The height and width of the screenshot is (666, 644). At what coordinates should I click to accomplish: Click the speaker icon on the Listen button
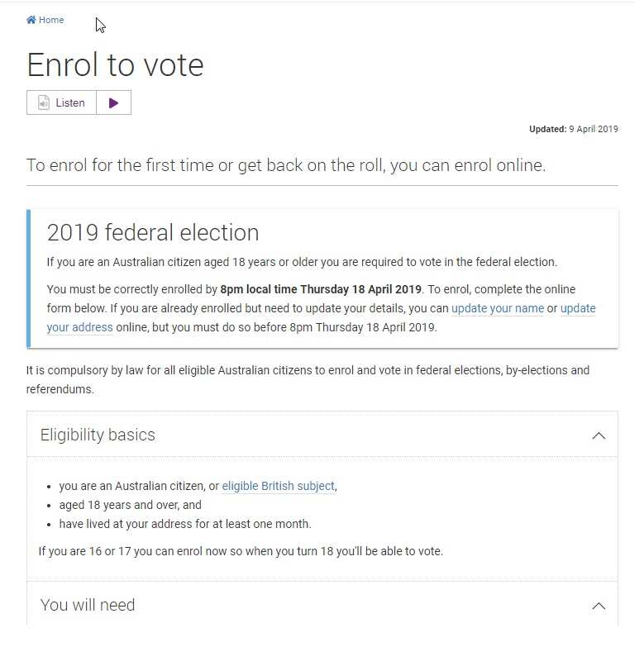coord(45,102)
